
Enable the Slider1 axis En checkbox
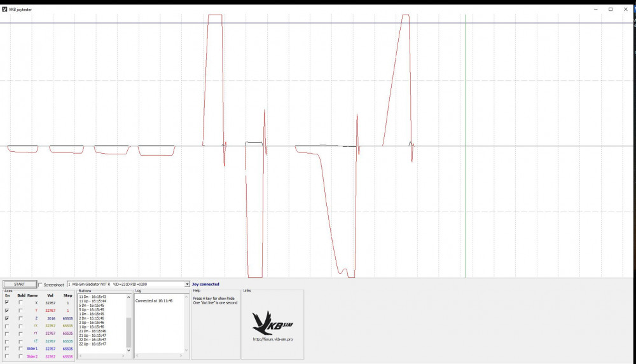pyautogui.click(x=7, y=349)
